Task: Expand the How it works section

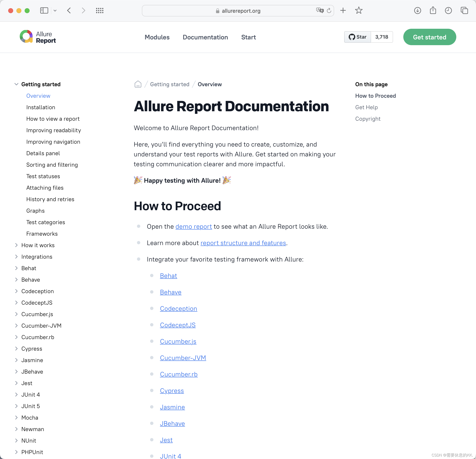Action: 16,245
